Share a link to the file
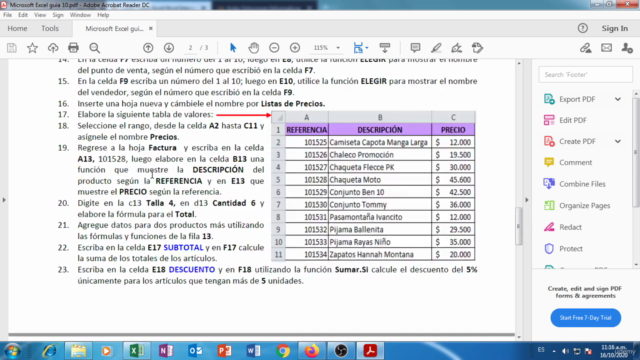Viewport: 640px width, 360px height. coord(586,48)
